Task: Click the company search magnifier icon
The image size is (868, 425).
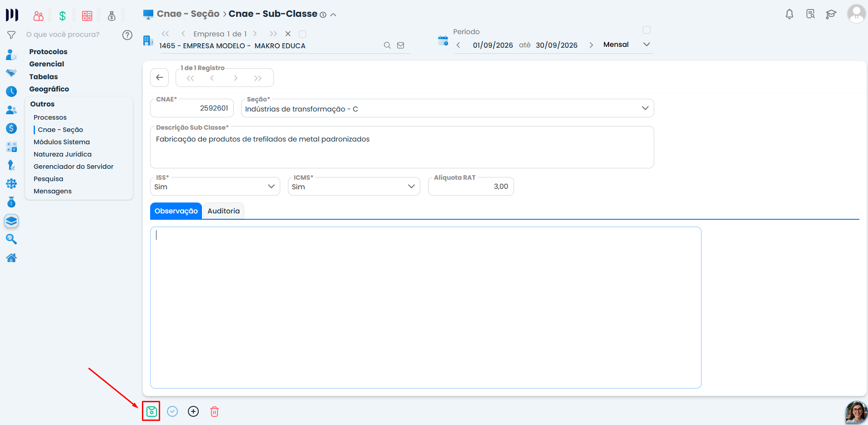Action: [x=387, y=45]
